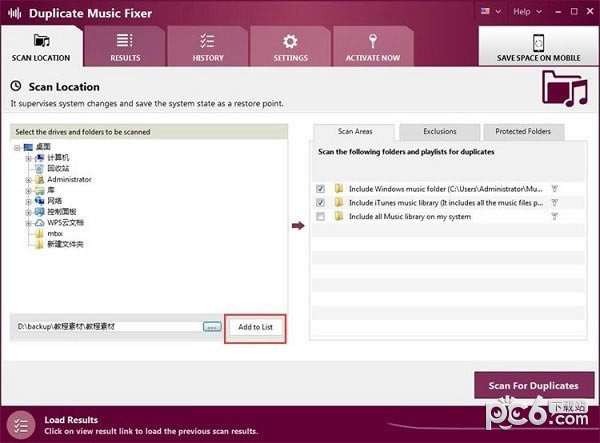This screenshot has width=600, height=443.
Task: Click the arrow icon between panels
Action: (x=298, y=225)
